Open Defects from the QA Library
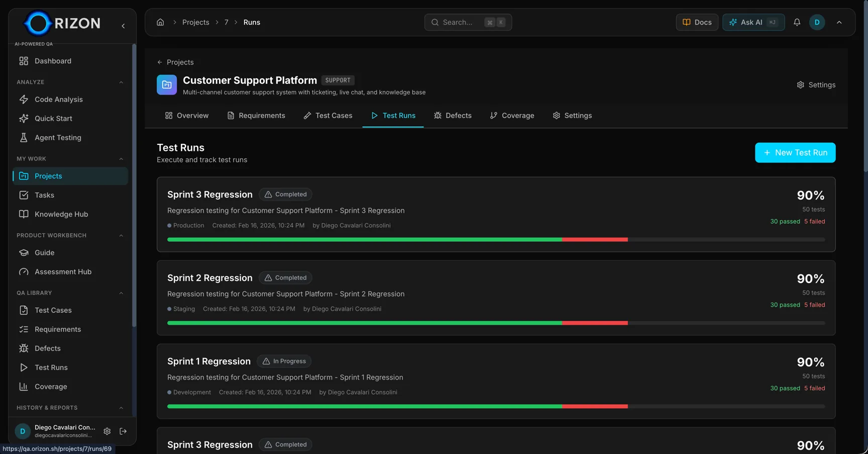868x454 pixels. pyautogui.click(x=47, y=348)
